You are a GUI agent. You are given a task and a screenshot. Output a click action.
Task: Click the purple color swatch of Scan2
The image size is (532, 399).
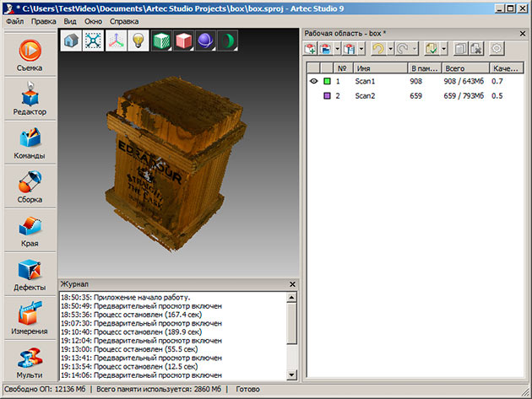[x=327, y=96]
